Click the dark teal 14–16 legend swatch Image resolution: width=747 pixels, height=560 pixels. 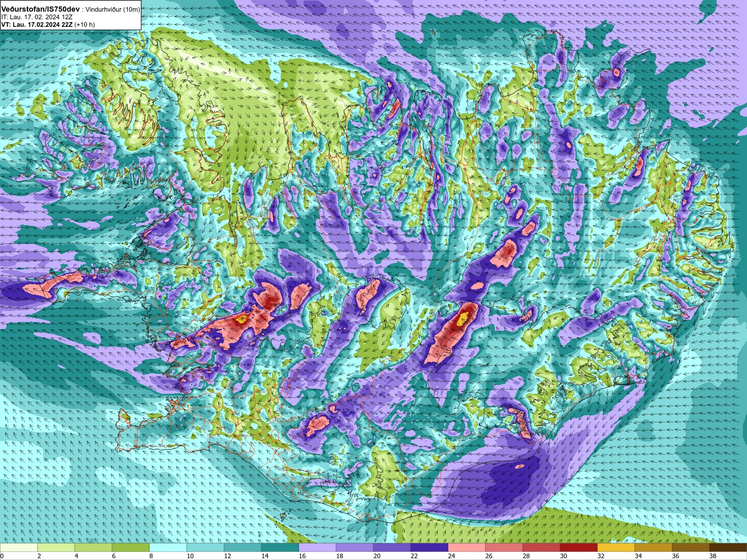[x=280, y=548]
